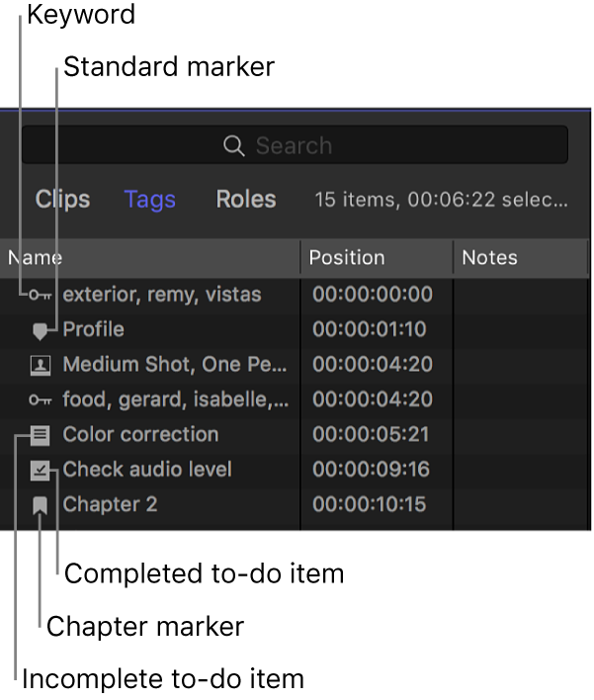Click the magnifying glass search icon
594x700 pixels.
click(x=234, y=146)
